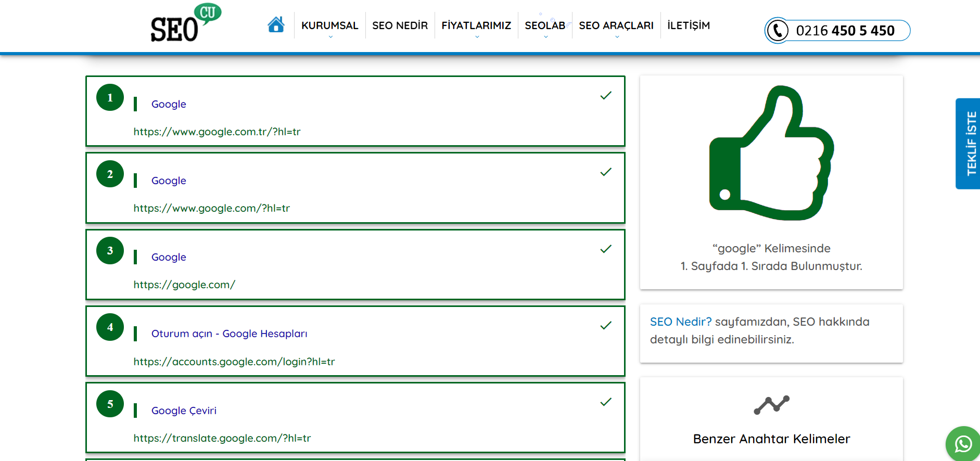Expand the FİYATLARIMIZ menu chevron
Viewport: 980px width, 461px height.
point(477,37)
